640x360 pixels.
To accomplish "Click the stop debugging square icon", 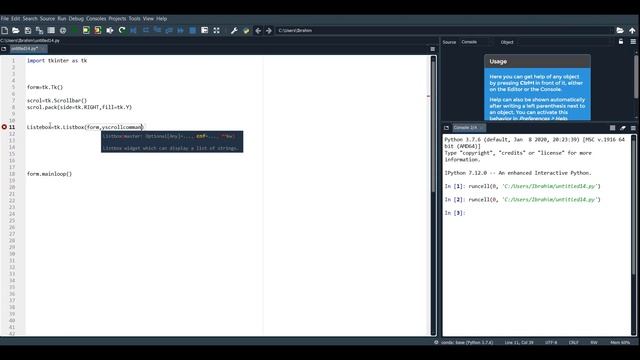I will point(192,30).
